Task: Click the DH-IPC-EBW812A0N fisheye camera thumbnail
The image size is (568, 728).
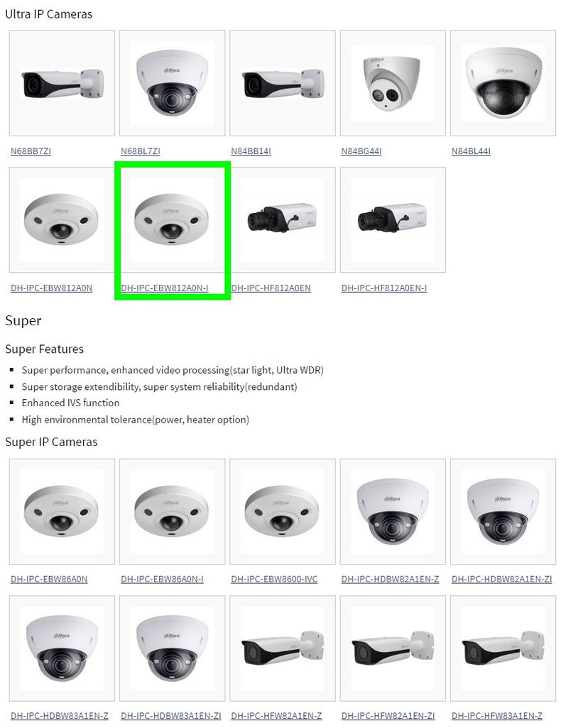Action: click(62, 220)
